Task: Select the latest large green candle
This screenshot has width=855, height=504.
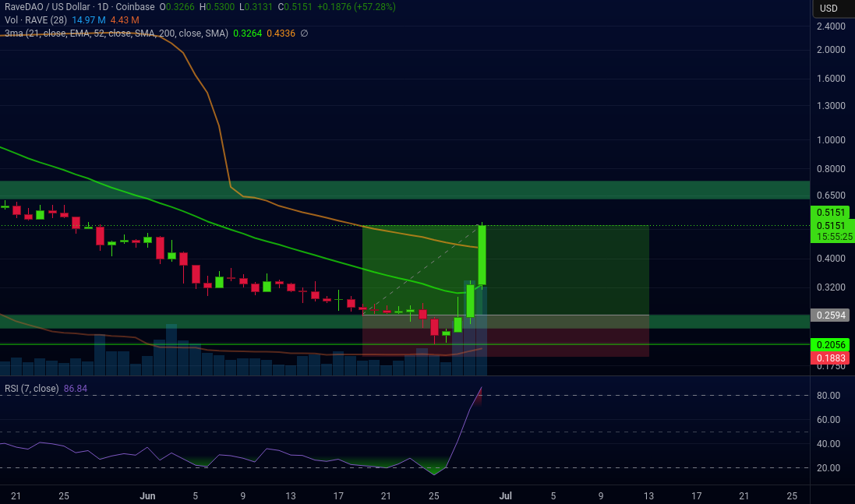Action: click(x=482, y=255)
